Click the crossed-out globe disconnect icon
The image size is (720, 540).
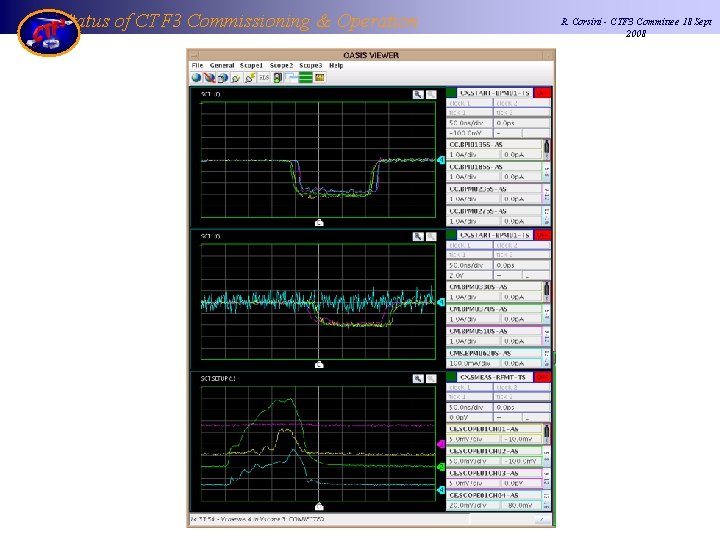click(210, 78)
